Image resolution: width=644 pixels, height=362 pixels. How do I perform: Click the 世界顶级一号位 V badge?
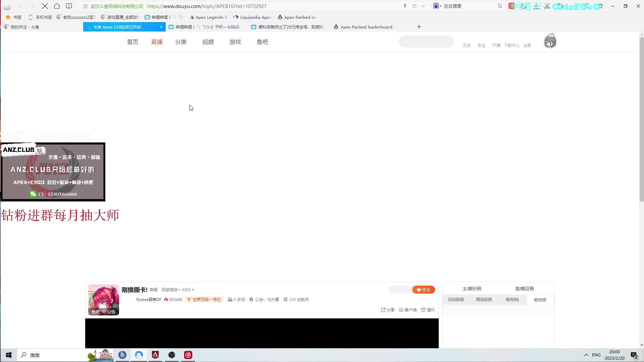click(x=204, y=300)
